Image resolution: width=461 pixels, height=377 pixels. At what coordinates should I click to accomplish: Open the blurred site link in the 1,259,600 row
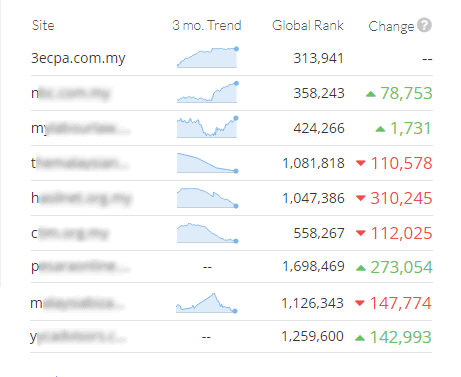tap(78, 337)
